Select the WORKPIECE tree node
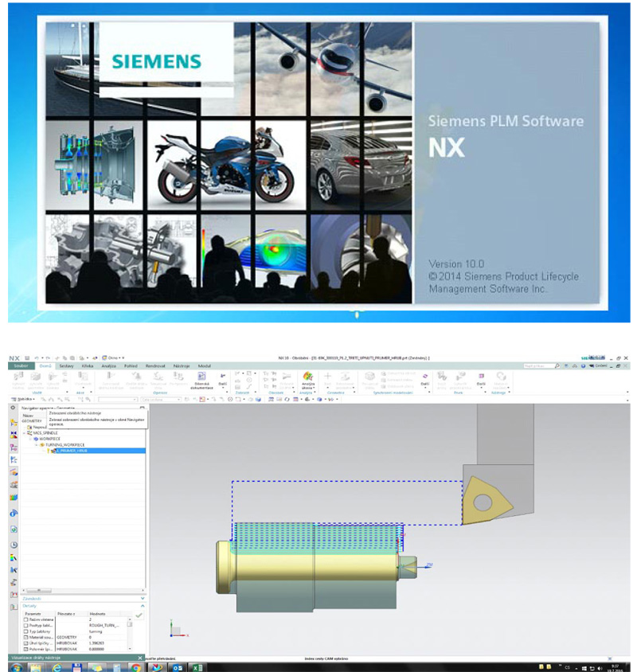 (x=47, y=439)
